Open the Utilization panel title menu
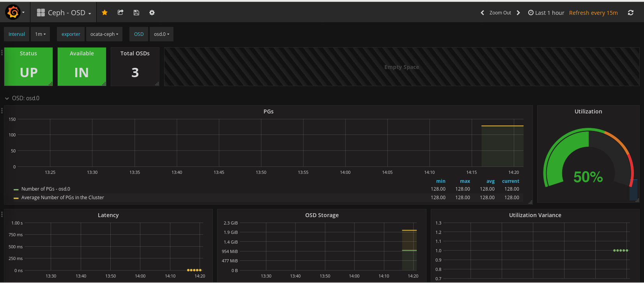 [x=588, y=111]
